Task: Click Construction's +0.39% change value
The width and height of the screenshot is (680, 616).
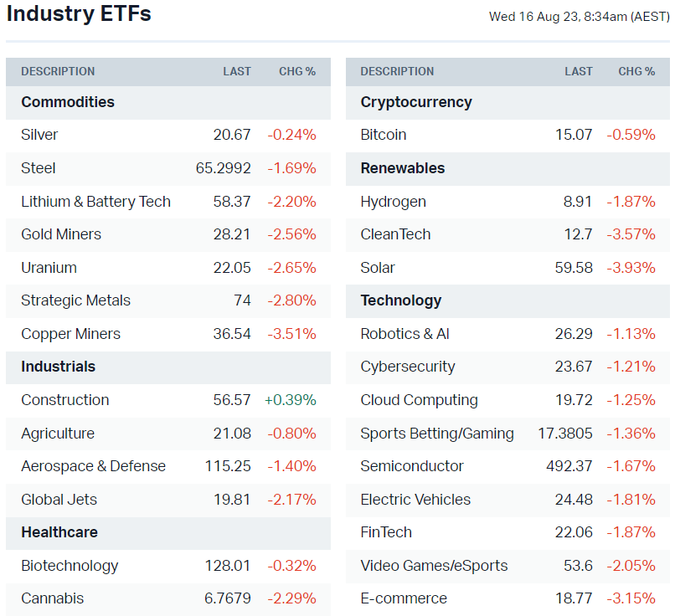Action: 291,400
